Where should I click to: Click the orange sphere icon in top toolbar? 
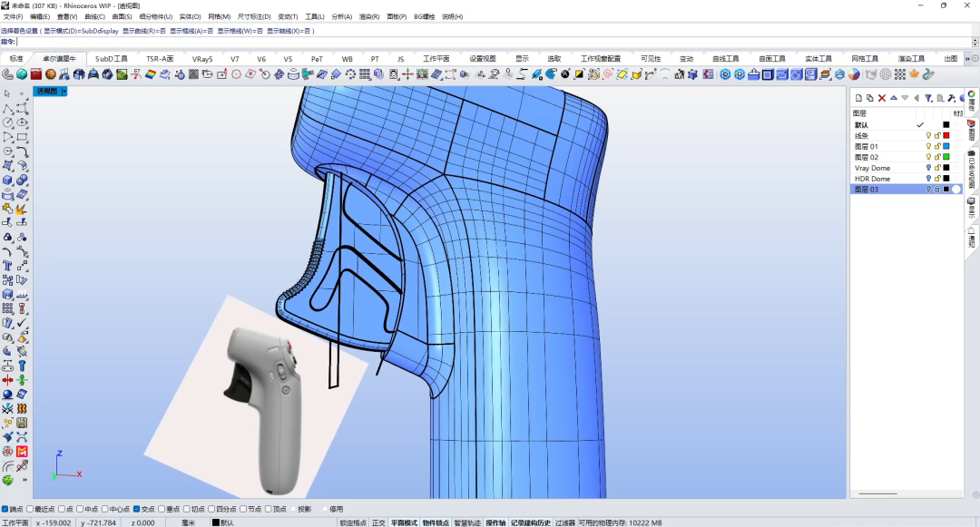pyautogui.click(x=51, y=74)
